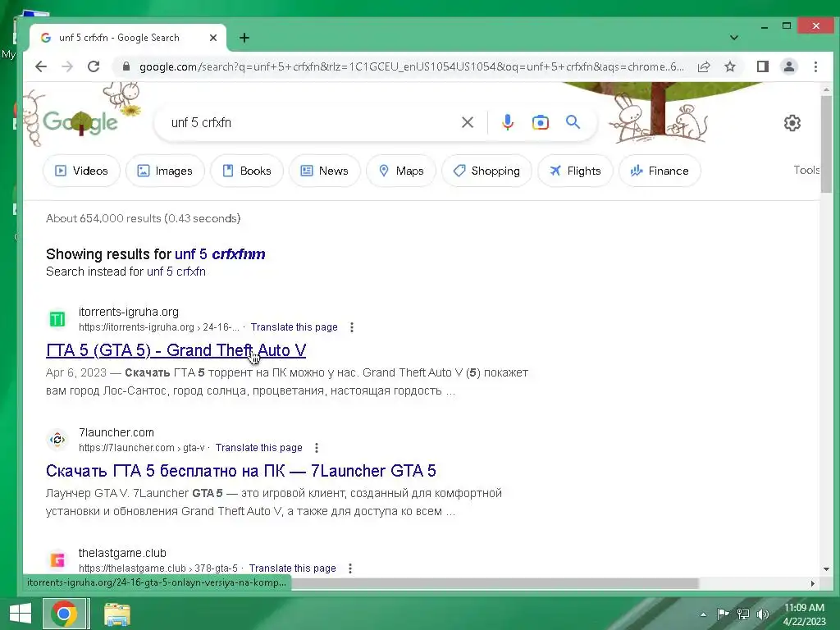Open File Explorer from taskbar
The height and width of the screenshot is (630, 840).
pyautogui.click(x=116, y=614)
